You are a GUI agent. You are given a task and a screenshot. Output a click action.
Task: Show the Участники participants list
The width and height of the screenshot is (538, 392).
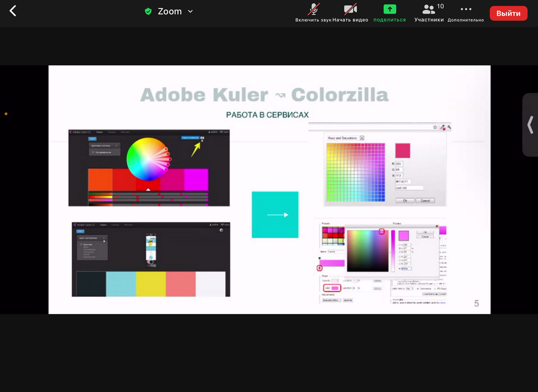[x=429, y=13]
